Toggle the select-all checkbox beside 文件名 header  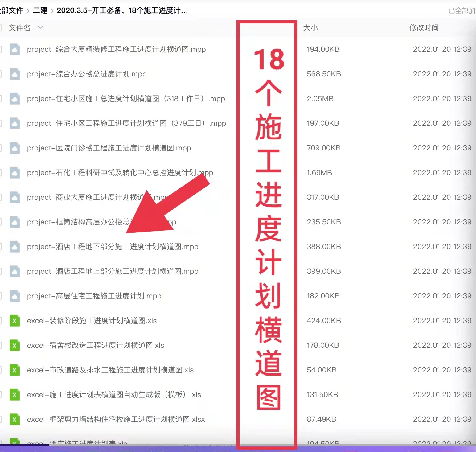click(x=1, y=28)
